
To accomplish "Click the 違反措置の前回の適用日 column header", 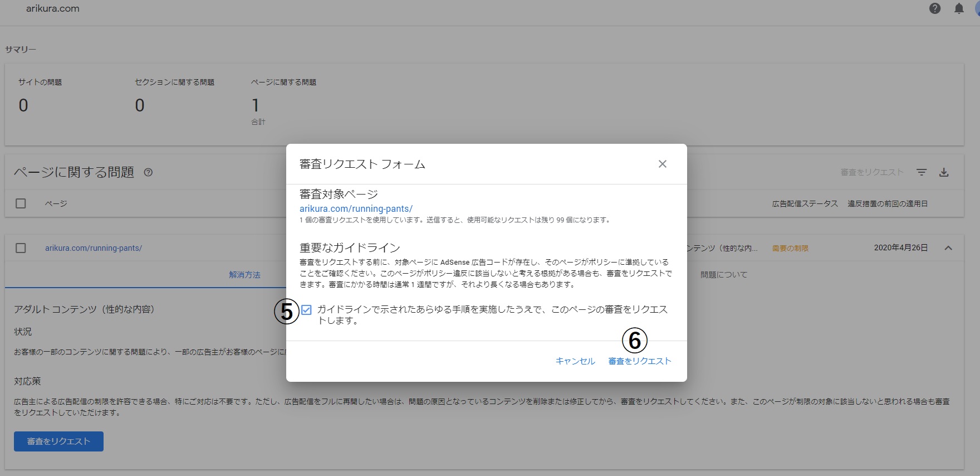I will pyautogui.click(x=888, y=203).
